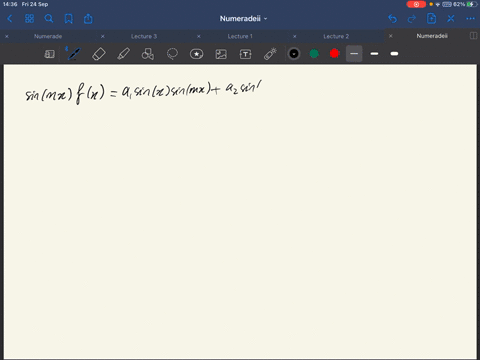Select the Pen tool
This screenshot has height=360, width=480.
click(74, 54)
